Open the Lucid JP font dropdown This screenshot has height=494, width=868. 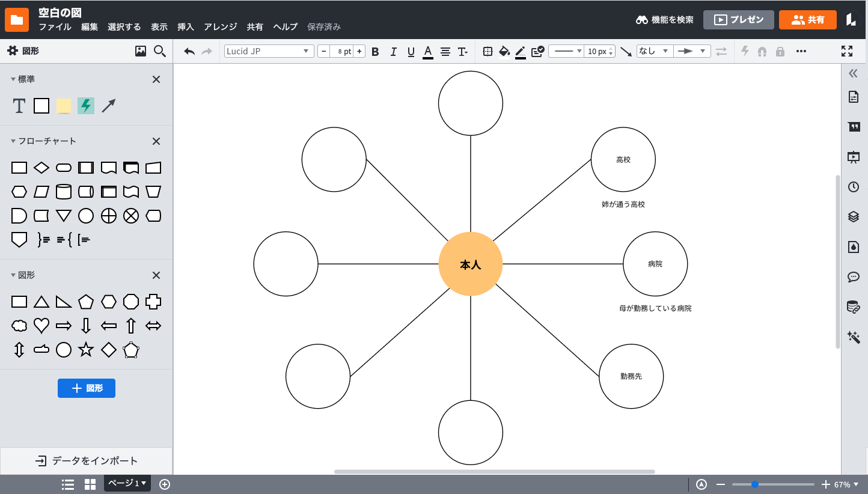(x=269, y=52)
